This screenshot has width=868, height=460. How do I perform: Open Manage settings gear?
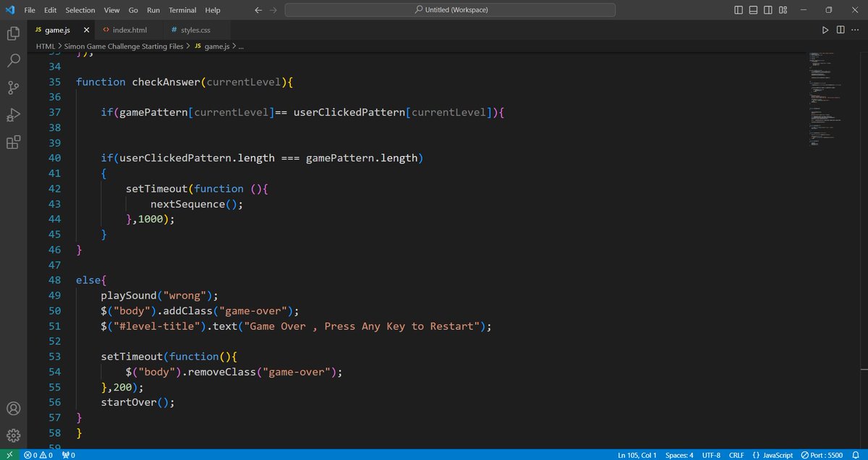click(x=13, y=435)
